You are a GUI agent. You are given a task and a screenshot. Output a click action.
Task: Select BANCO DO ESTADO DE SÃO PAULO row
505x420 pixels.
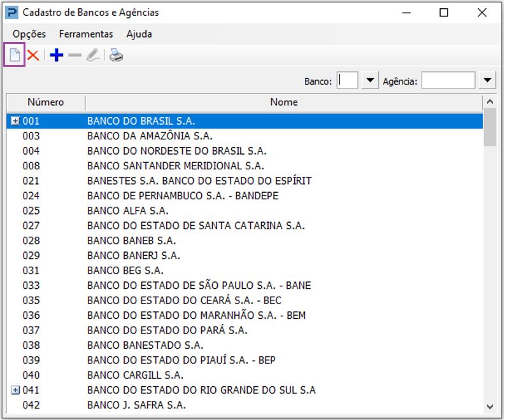click(x=245, y=286)
